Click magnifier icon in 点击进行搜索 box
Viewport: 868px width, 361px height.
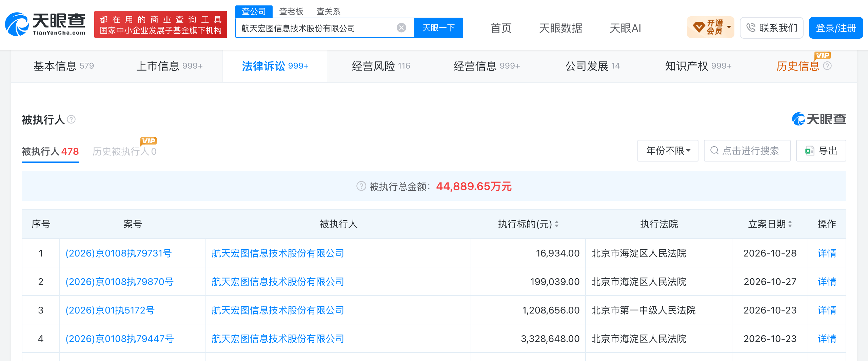tap(714, 150)
